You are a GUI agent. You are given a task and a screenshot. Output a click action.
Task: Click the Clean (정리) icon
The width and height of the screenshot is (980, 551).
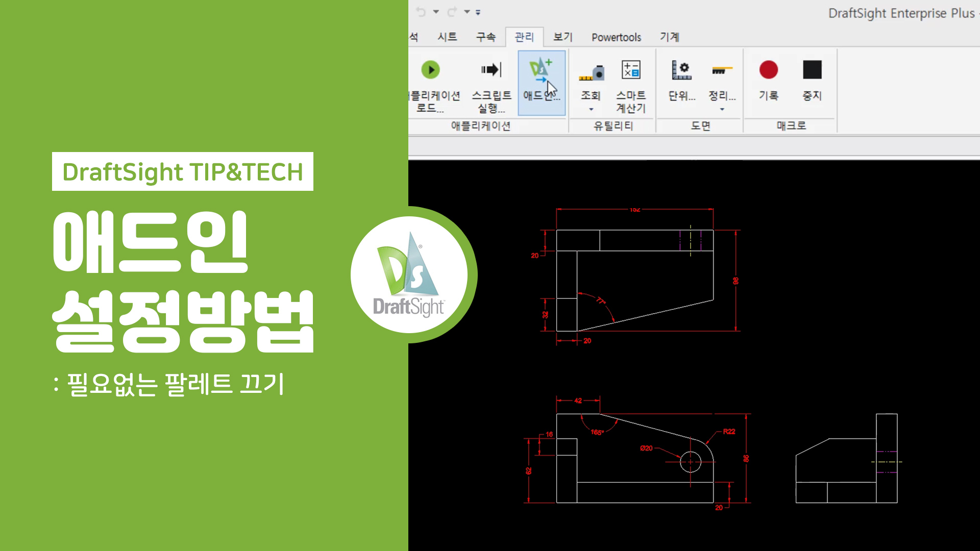pyautogui.click(x=722, y=70)
